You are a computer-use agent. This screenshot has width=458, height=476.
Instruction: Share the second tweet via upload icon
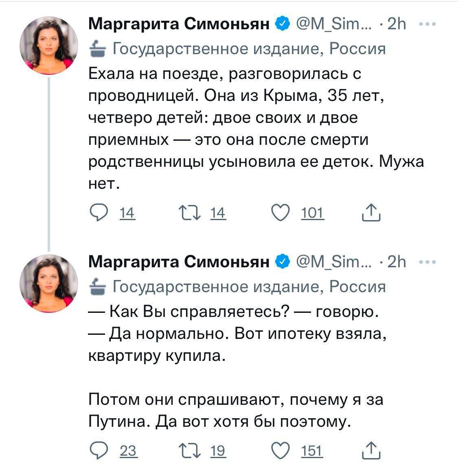click(371, 450)
